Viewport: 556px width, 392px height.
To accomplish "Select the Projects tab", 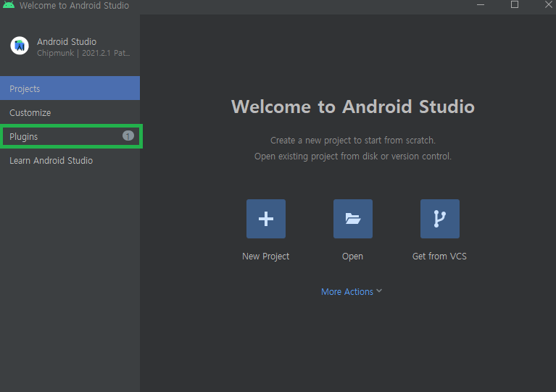I will [70, 88].
